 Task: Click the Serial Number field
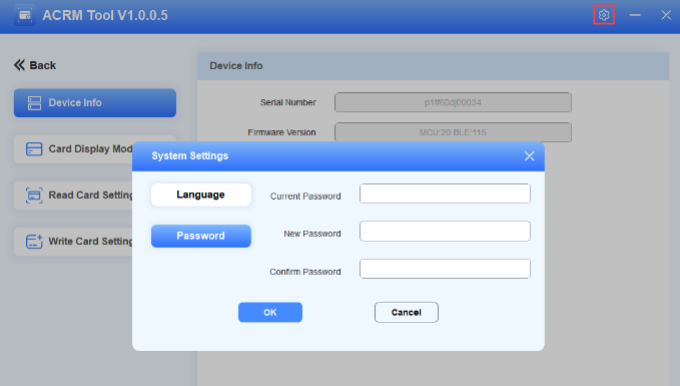453,102
